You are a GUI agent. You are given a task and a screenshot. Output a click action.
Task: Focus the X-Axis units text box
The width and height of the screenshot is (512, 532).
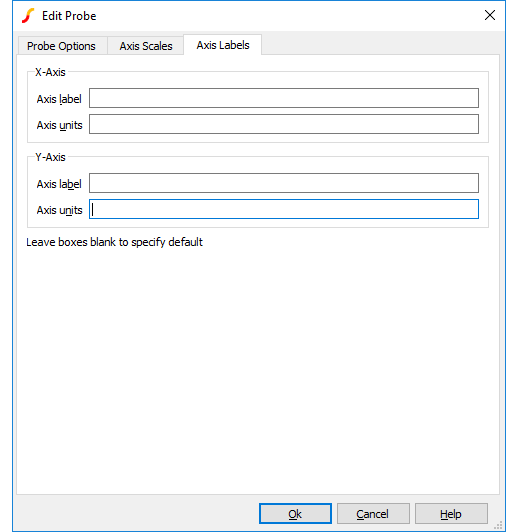[284, 124]
